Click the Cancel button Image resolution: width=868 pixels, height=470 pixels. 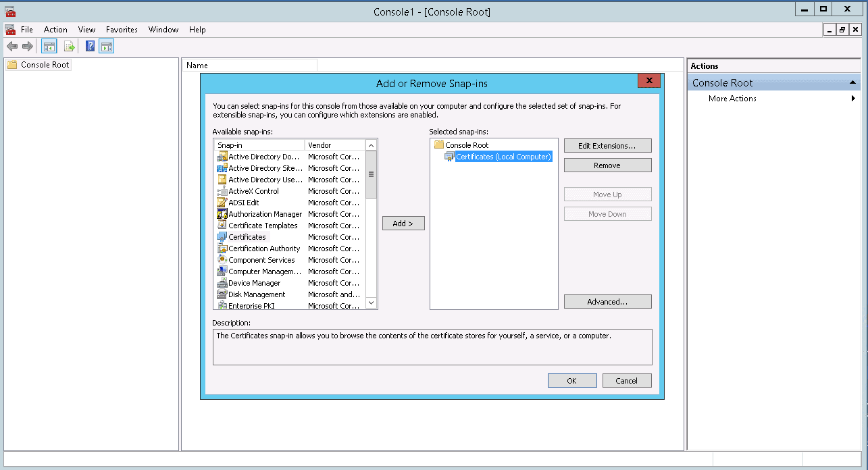coord(627,381)
